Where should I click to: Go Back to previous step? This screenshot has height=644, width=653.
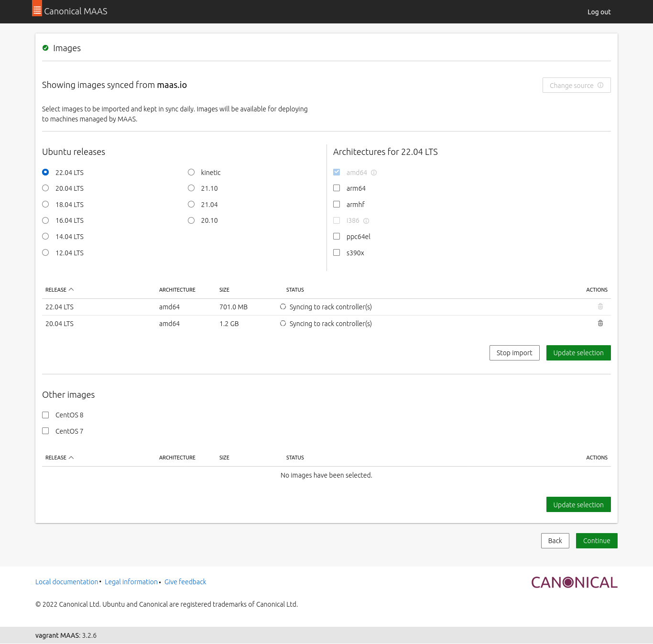coord(555,541)
